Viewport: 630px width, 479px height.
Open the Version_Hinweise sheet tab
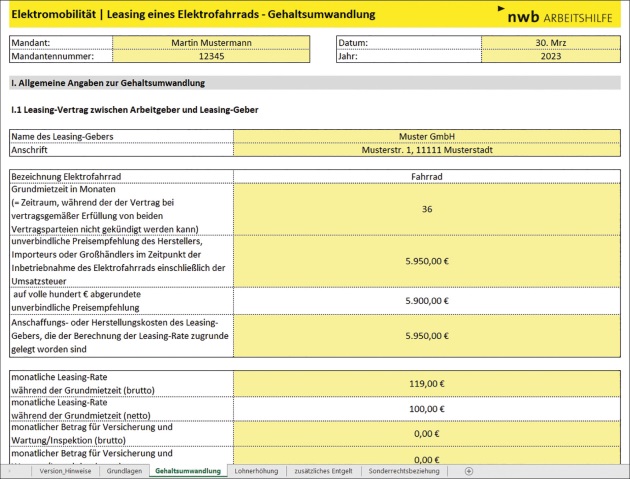click(65, 470)
